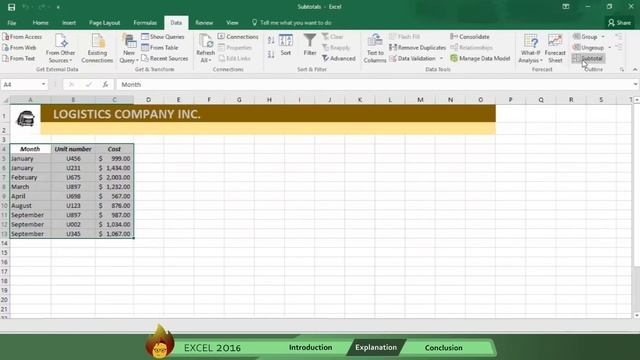640x360 pixels.
Task: Expand the formula bar
Action: pyautogui.click(x=635, y=84)
